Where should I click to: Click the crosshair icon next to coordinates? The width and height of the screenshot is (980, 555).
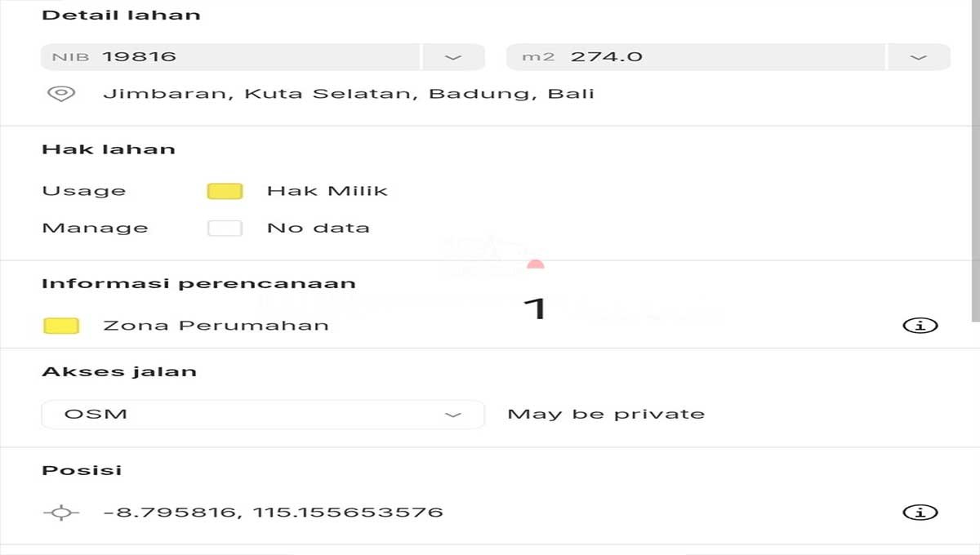[x=61, y=513]
